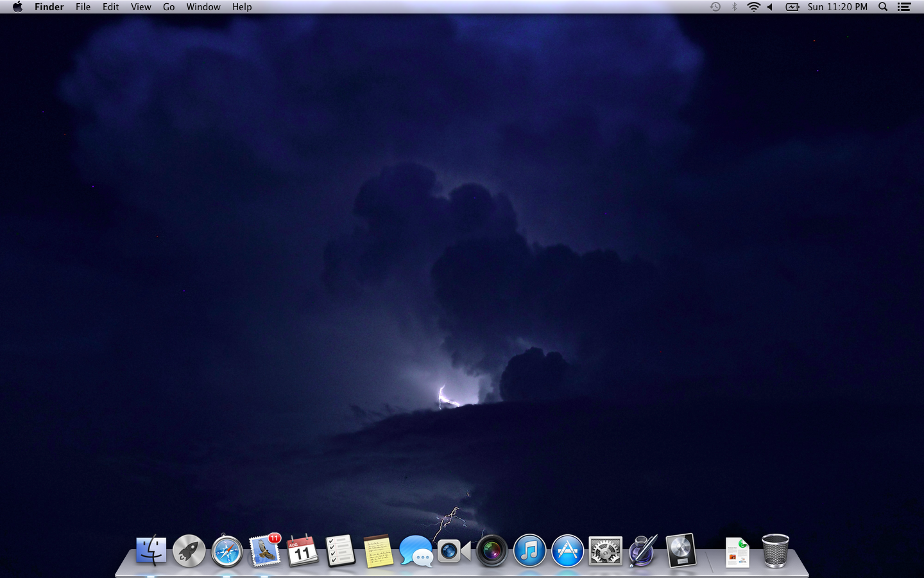Open the Help menu
Viewport: 924px width, 578px height.
242,6
